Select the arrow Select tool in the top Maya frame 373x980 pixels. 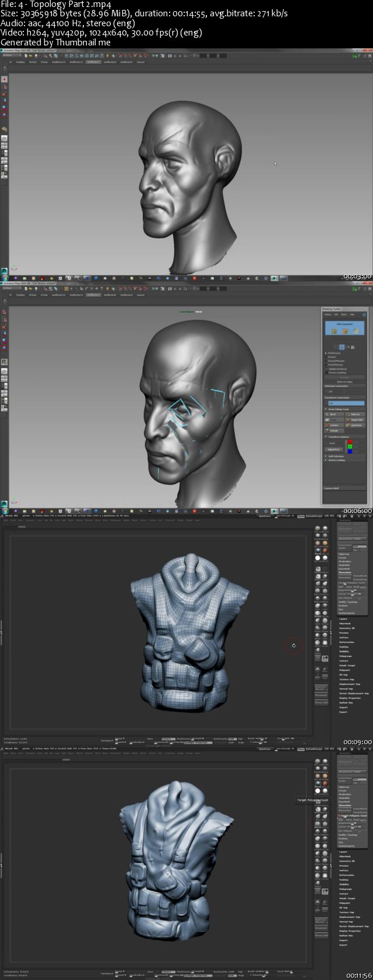pyautogui.click(x=5, y=79)
